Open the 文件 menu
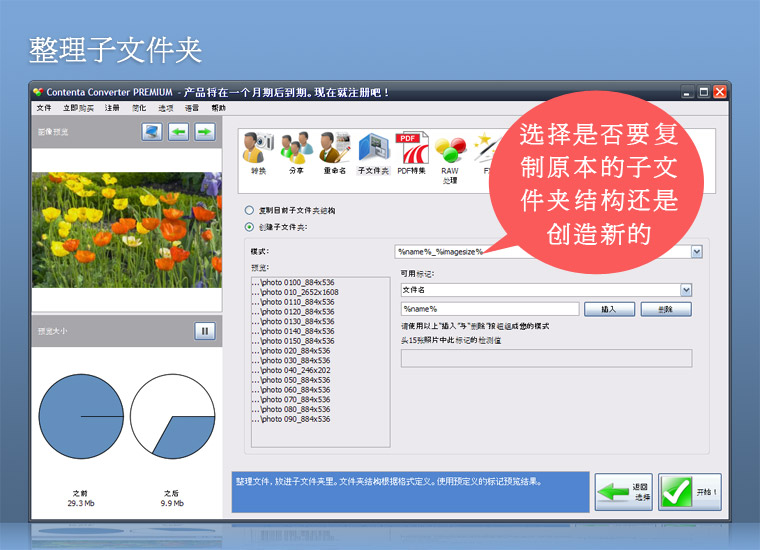760x550 pixels. tap(44, 108)
